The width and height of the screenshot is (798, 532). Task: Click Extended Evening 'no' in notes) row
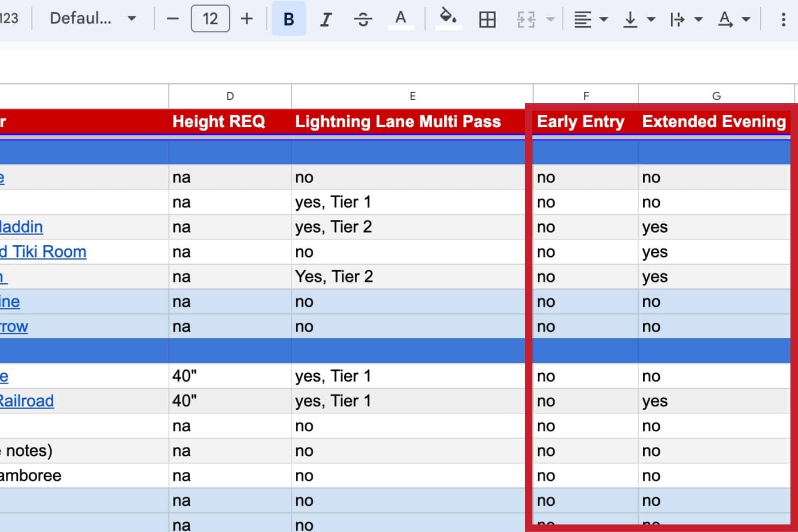651,451
